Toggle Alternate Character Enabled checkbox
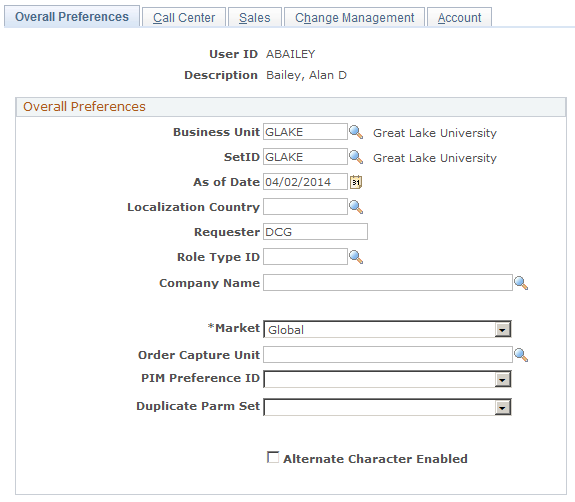The height and width of the screenshot is (502, 575). (x=273, y=457)
